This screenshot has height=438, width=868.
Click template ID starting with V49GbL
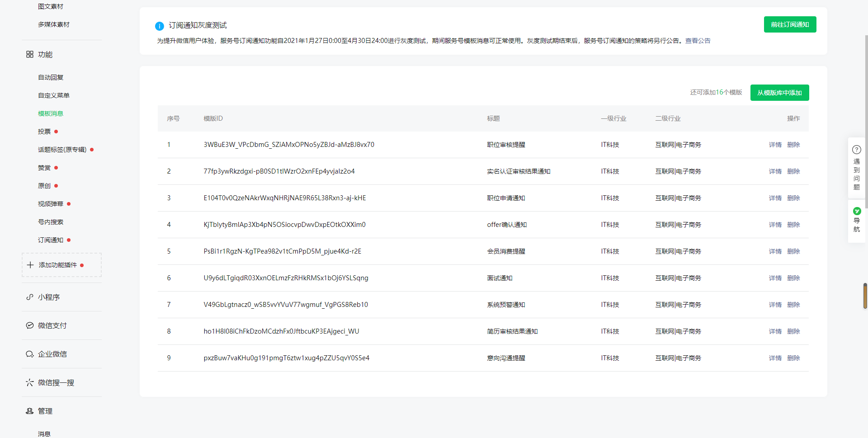(x=286, y=305)
